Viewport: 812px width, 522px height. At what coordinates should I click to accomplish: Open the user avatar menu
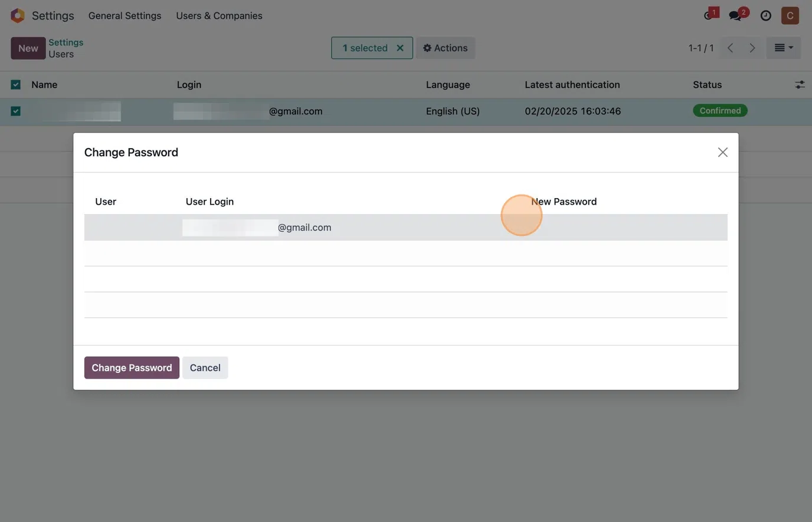click(790, 16)
